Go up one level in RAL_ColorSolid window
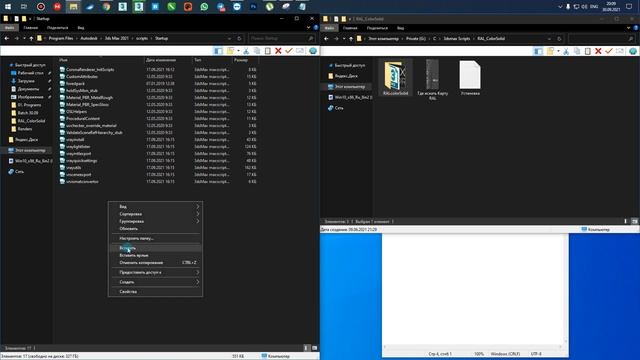Image resolution: width=640 pixels, height=360 pixels. tap(351, 39)
